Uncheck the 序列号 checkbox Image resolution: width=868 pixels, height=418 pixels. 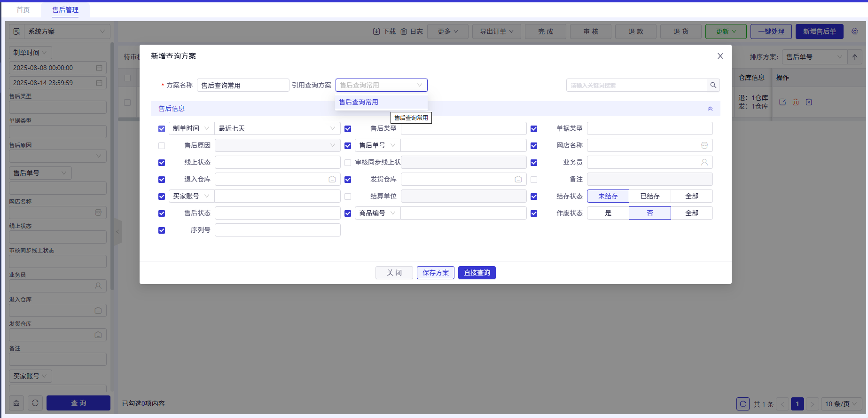click(x=162, y=230)
